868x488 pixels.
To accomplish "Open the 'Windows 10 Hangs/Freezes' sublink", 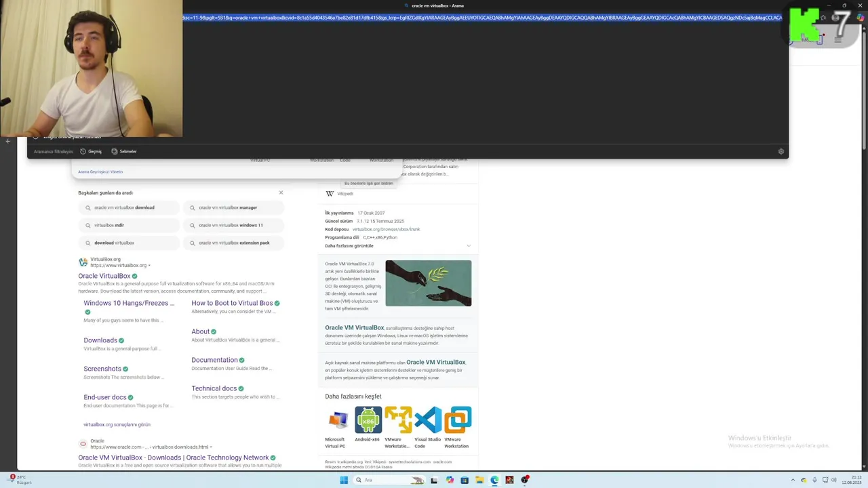I will (129, 303).
